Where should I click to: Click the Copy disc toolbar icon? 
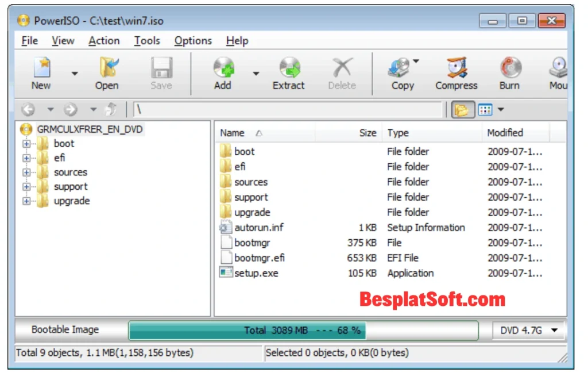pos(401,73)
